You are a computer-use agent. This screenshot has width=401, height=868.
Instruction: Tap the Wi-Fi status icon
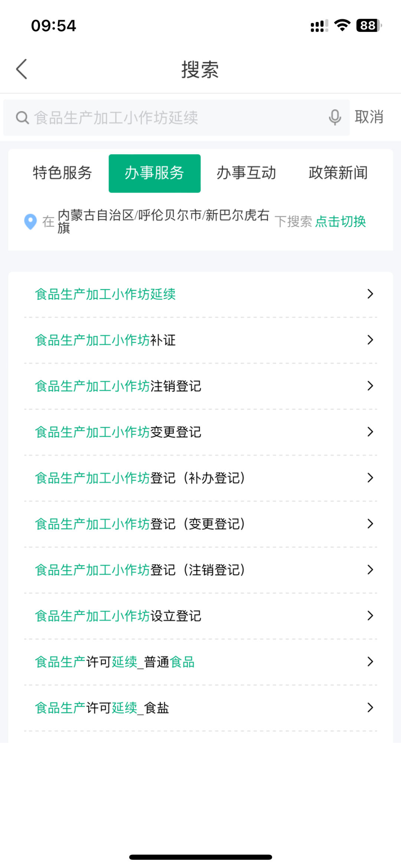342,25
